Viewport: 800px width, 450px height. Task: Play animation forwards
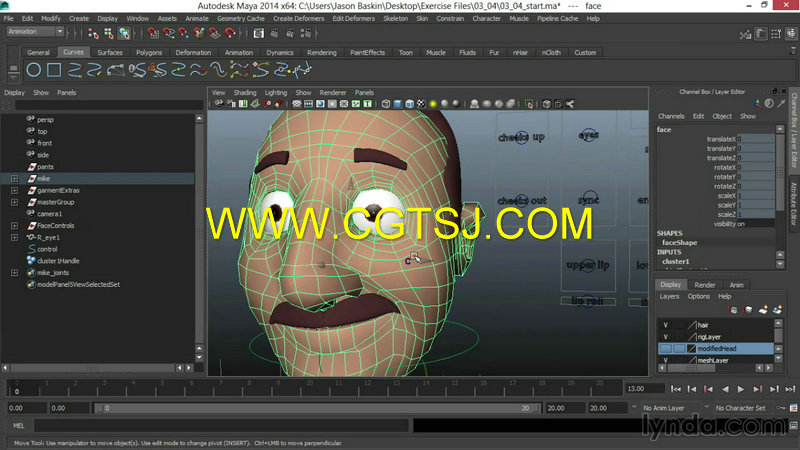[741, 389]
